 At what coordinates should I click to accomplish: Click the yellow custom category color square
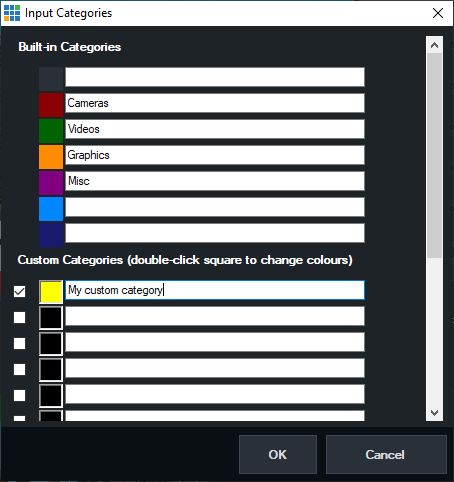tap(51, 292)
